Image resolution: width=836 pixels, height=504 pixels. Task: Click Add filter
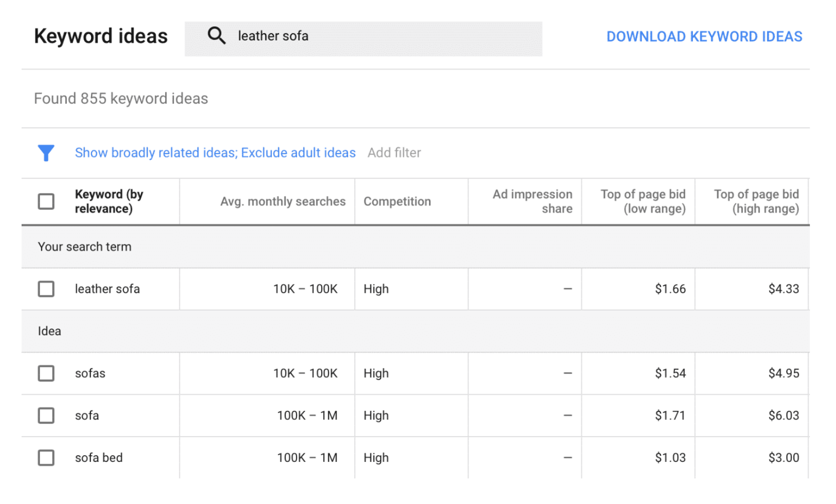click(x=394, y=153)
